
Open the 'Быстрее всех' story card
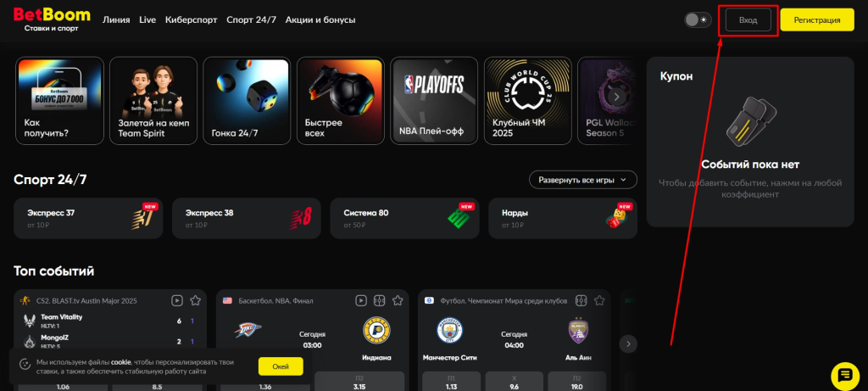[341, 101]
